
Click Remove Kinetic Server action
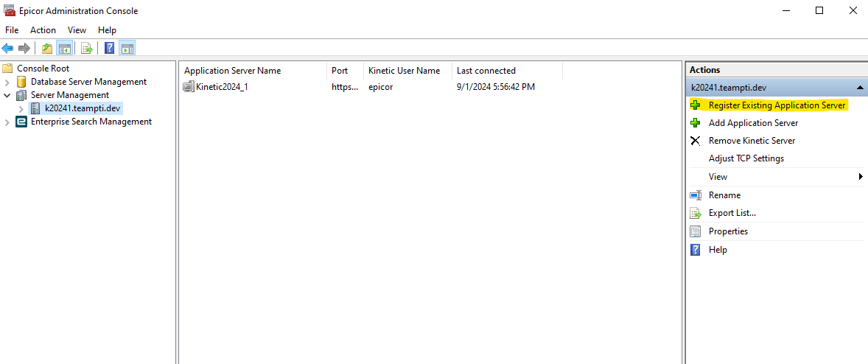pos(752,141)
